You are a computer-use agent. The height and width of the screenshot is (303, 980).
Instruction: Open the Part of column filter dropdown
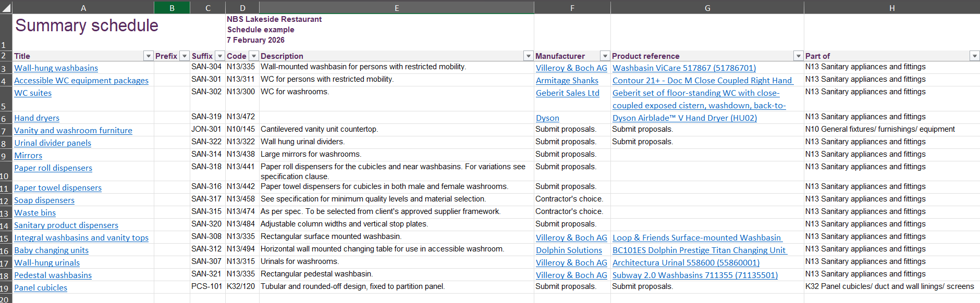coord(974,56)
